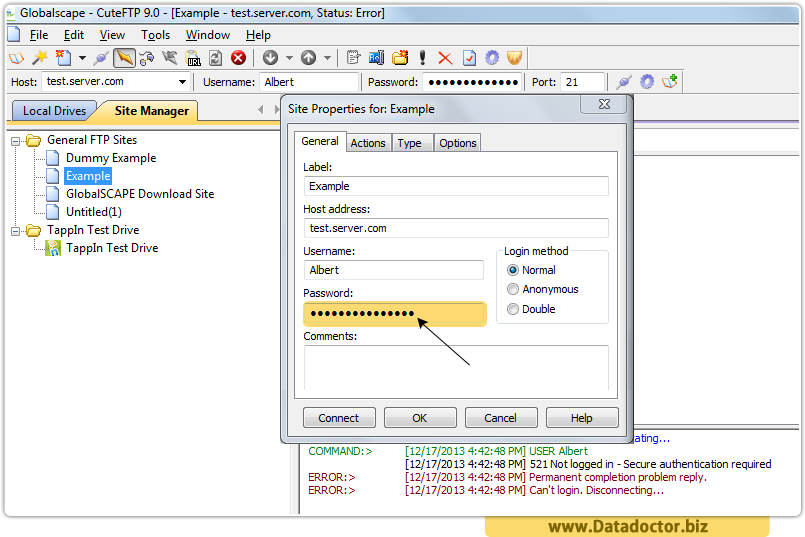
Task: Open the Help menu
Action: [x=258, y=35]
